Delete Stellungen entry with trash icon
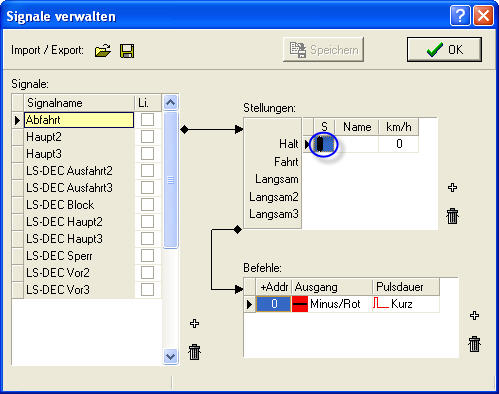 click(452, 216)
